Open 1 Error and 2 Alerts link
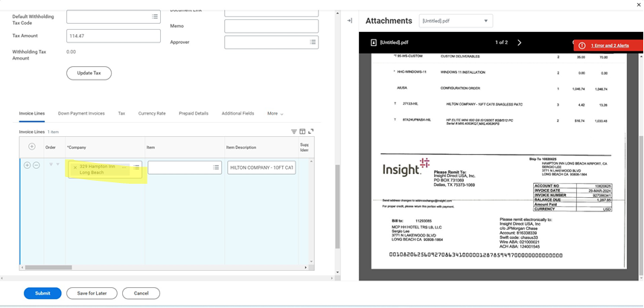The height and width of the screenshot is (308, 644). click(x=610, y=45)
